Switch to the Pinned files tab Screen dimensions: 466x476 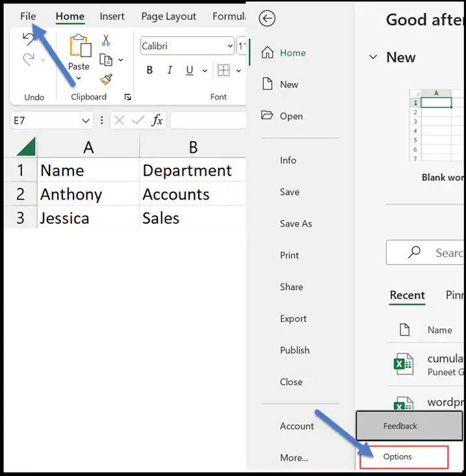coord(454,295)
